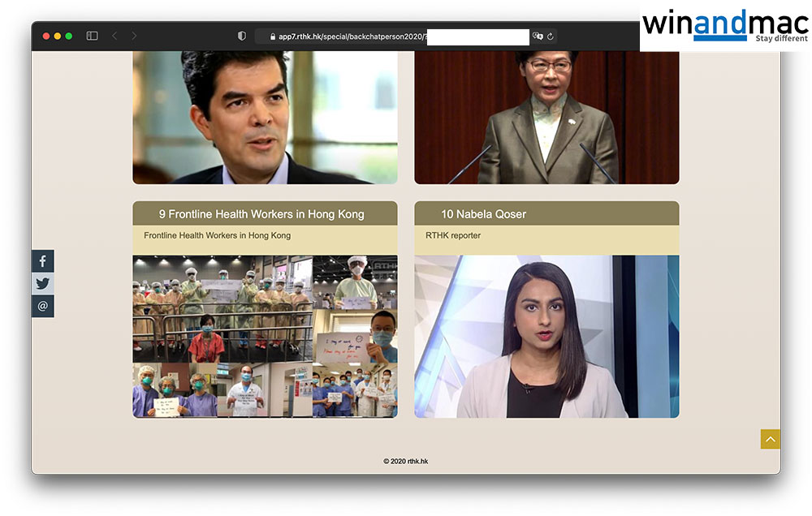Open the privacy report shield icon
This screenshot has width=812, height=516.
coord(241,36)
